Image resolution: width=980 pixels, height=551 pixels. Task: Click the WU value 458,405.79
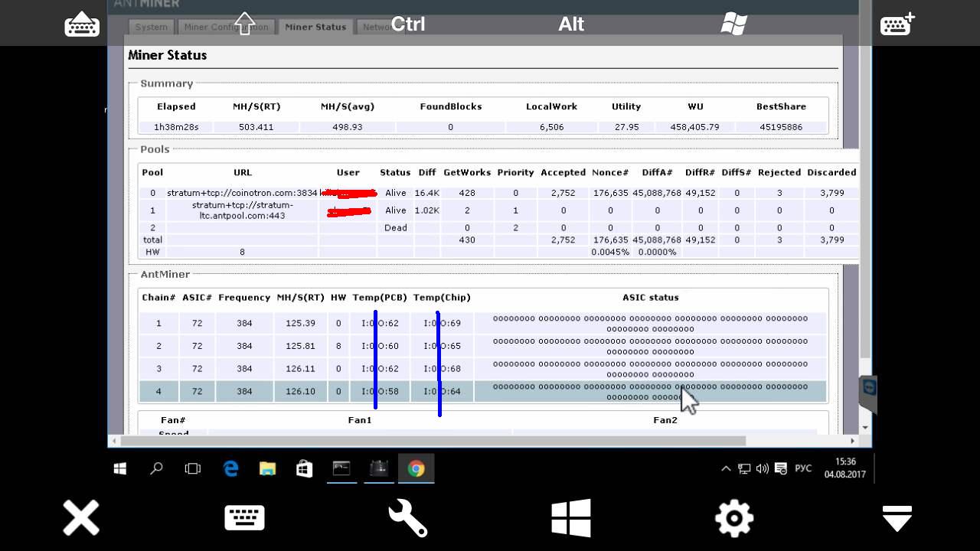click(695, 127)
